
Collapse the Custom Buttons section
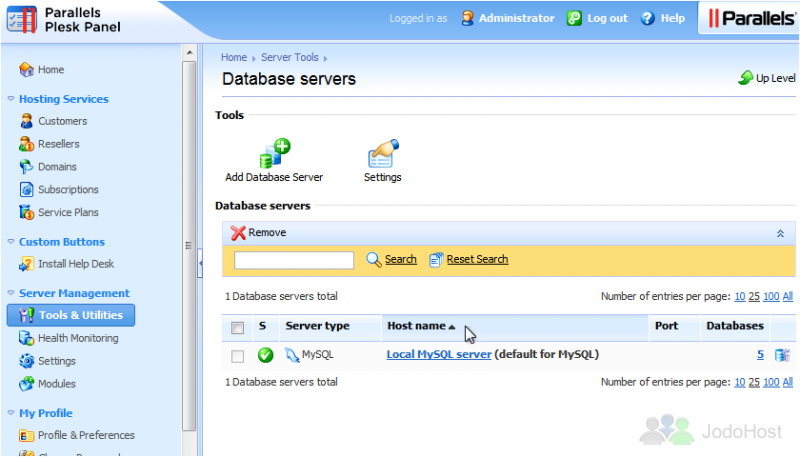click(x=11, y=241)
